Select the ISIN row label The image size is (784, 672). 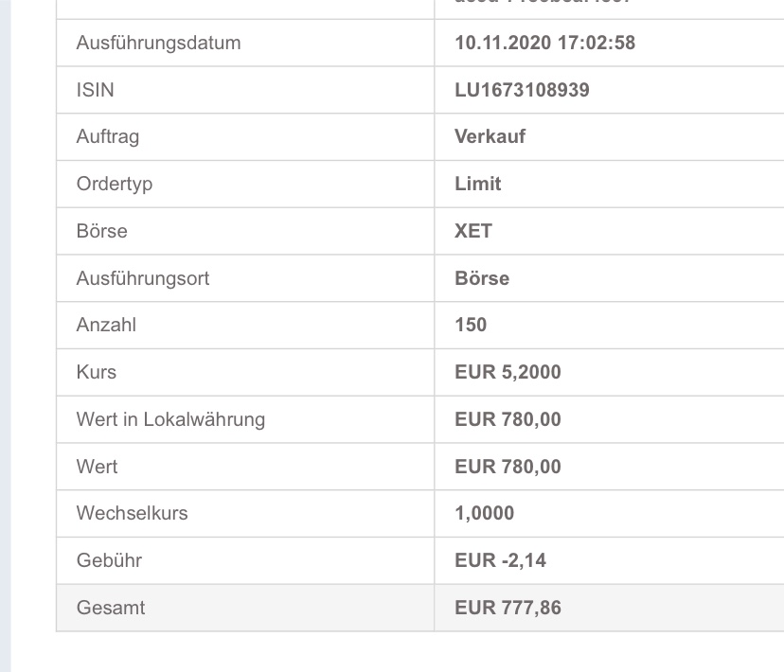click(x=96, y=90)
